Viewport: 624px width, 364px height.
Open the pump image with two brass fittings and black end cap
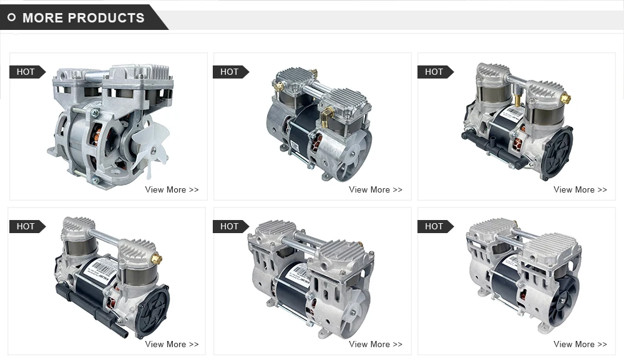click(518, 121)
